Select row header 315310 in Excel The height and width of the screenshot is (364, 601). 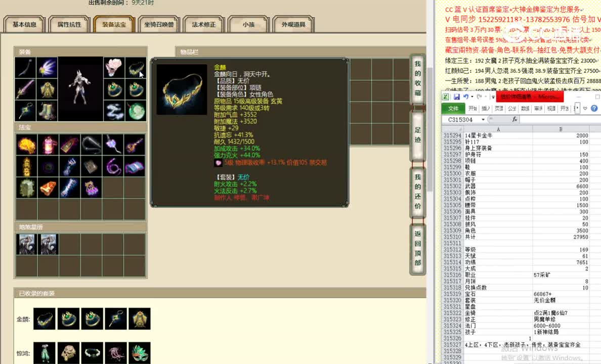(452, 237)
